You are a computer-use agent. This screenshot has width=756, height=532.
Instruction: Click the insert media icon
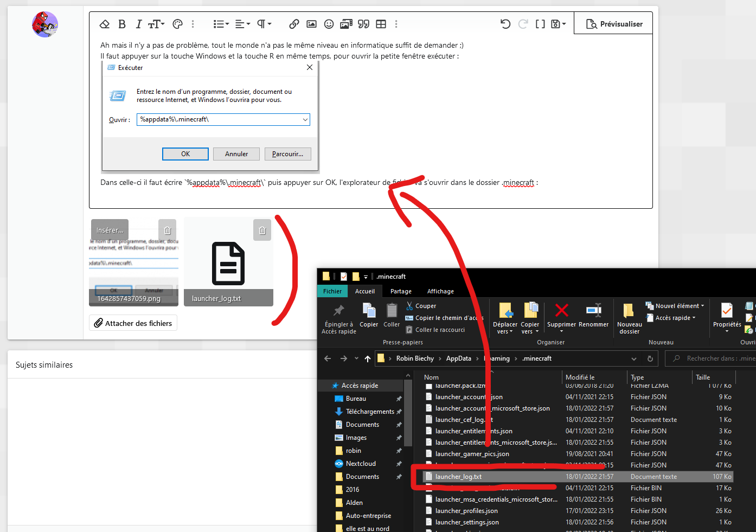(x=346, y=24)
